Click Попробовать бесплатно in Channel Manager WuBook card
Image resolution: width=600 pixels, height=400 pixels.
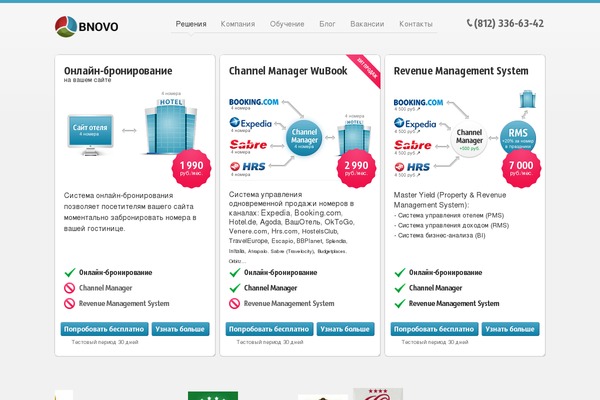pos(269,329)
